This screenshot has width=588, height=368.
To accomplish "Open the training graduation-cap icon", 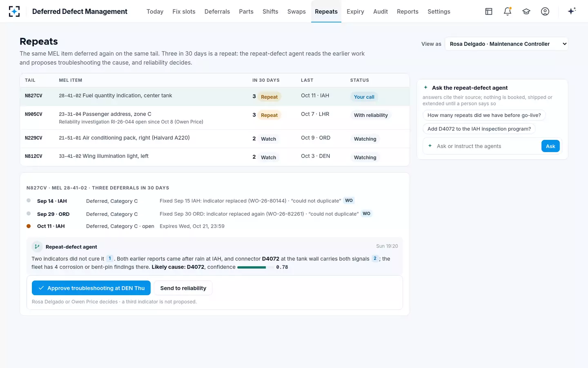I will pyautogui.click(x=526, y=11).
